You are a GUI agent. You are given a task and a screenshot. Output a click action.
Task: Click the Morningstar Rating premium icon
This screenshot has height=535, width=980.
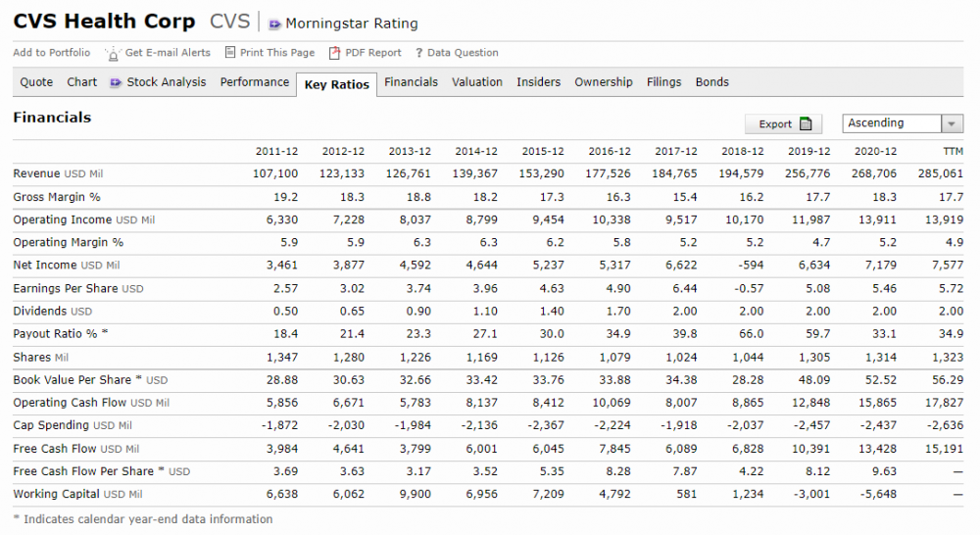pos(274,24)
